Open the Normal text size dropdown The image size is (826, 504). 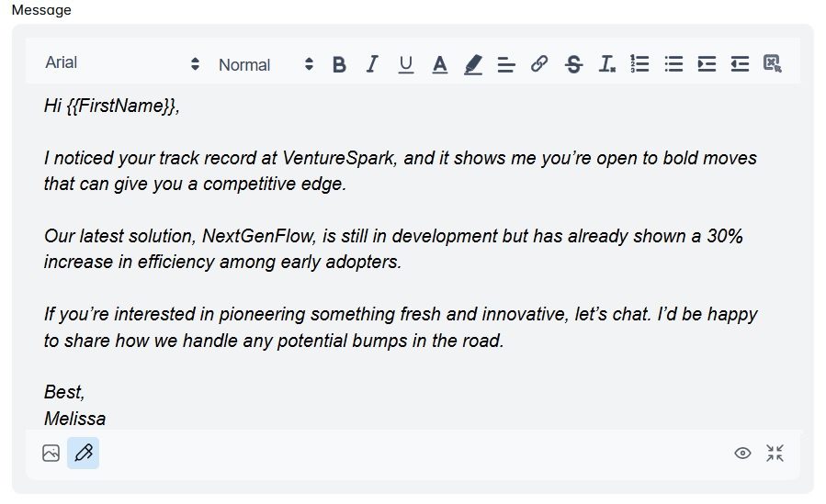pyautogui.click(x=266, y=64)
